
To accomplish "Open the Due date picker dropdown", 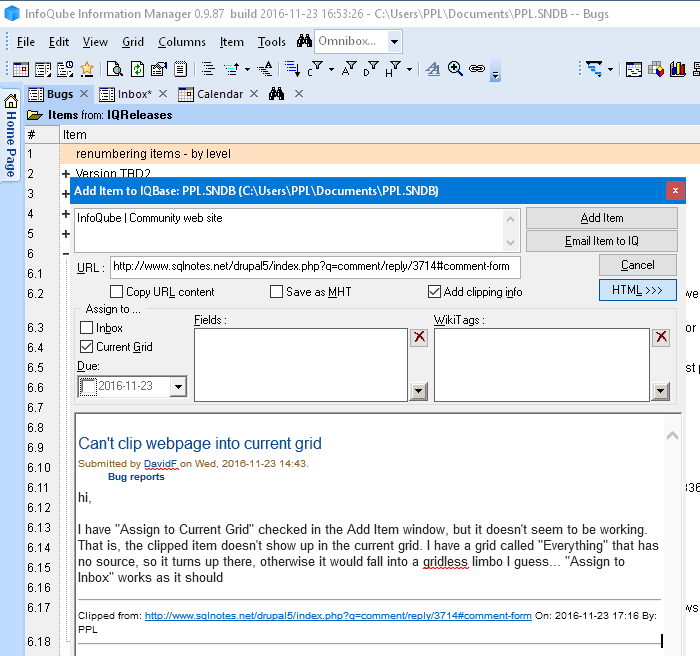I will [178, 387].
